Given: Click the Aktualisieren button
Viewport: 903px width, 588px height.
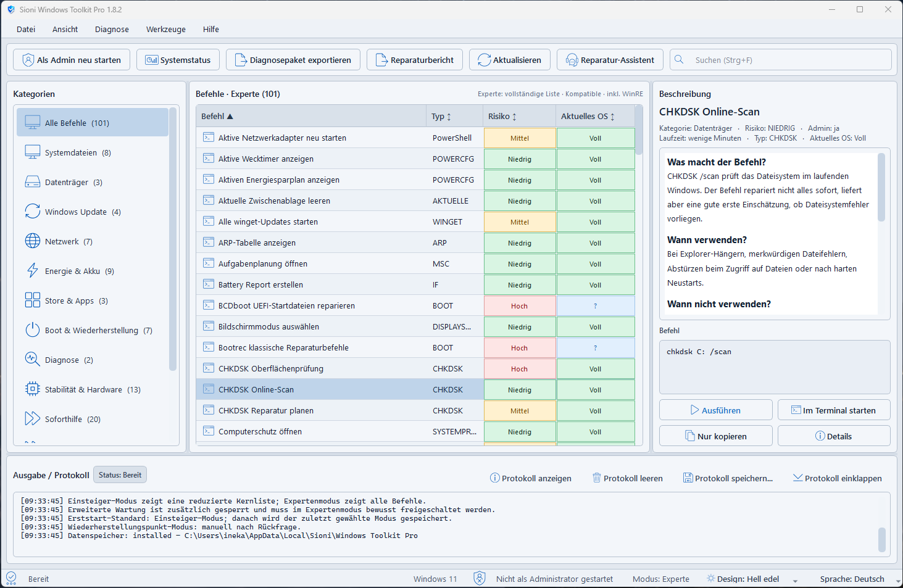Looking at the screenshot, I should coord(510,60).
